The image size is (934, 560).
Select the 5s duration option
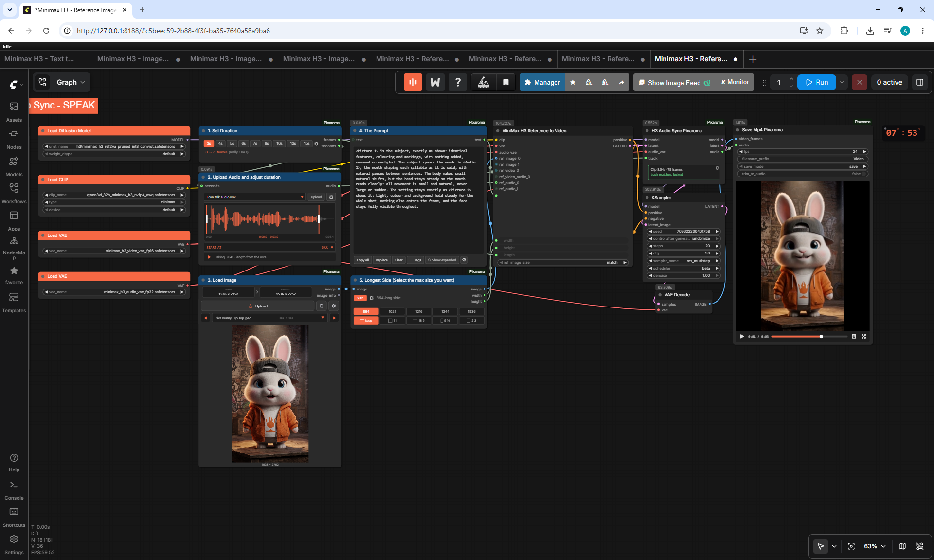232,144
